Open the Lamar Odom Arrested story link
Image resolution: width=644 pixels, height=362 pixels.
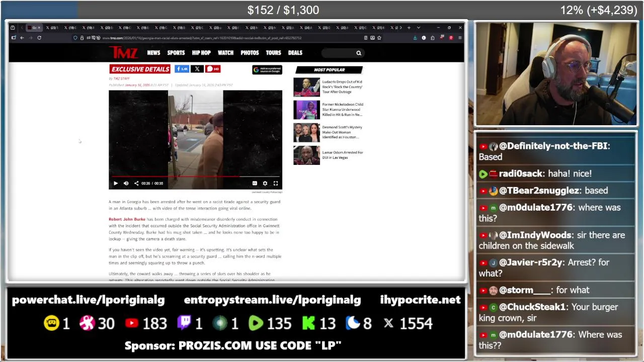pos(342,155)
